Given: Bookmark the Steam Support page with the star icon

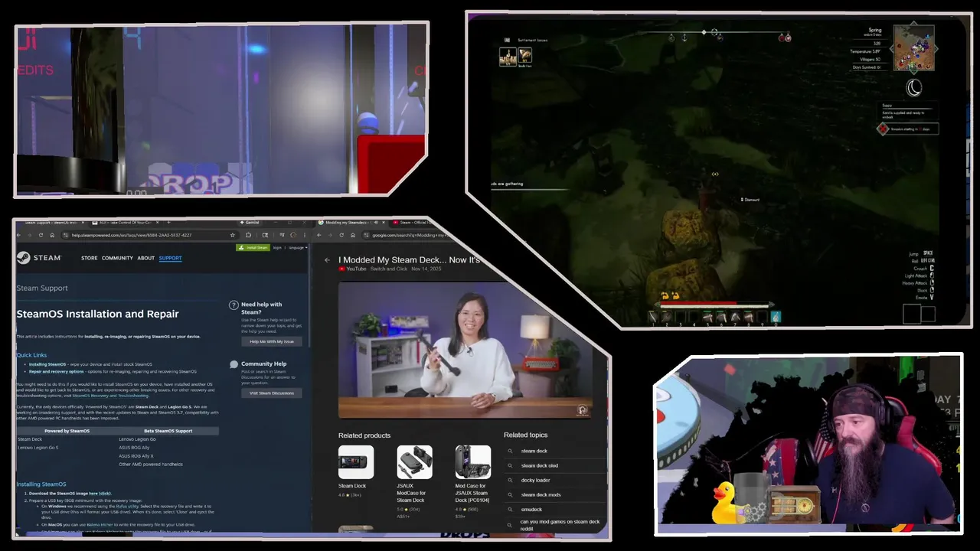Looking at the screenshot, I should [232, 235].
